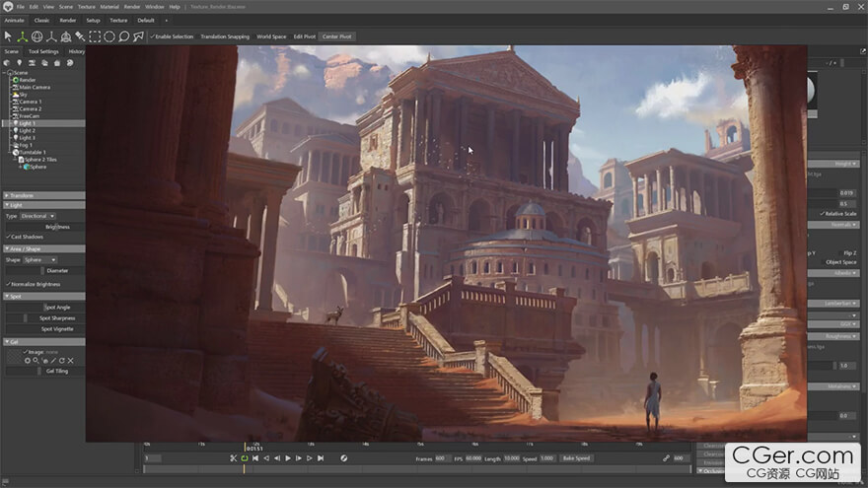
Task: Click the link icon beside 600 field
Action: 666,458
